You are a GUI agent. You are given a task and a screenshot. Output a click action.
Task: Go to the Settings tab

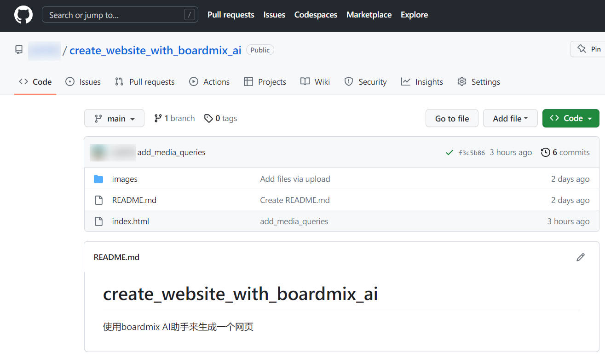(x=478, y=82)
